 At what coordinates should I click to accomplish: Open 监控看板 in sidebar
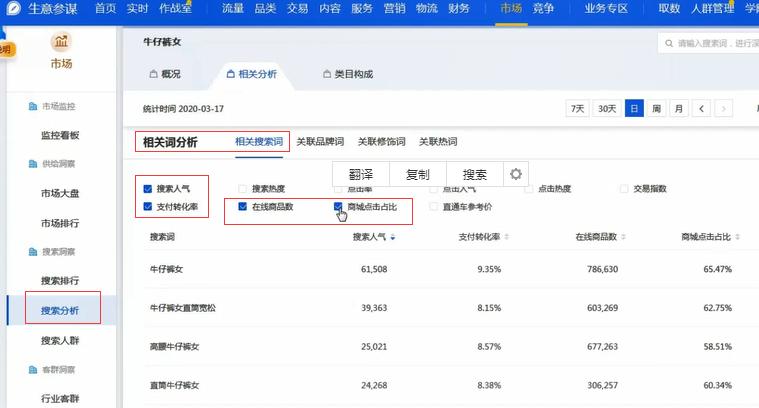tap(60, 136)
